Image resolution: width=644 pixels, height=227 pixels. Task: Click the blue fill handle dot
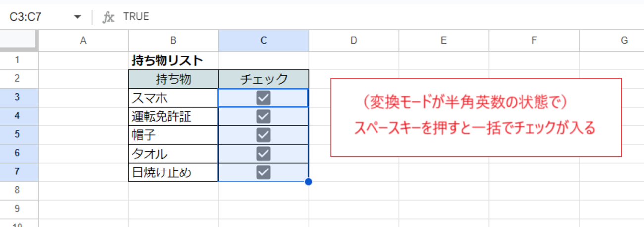pyautogui.click(x=309, y=182)
